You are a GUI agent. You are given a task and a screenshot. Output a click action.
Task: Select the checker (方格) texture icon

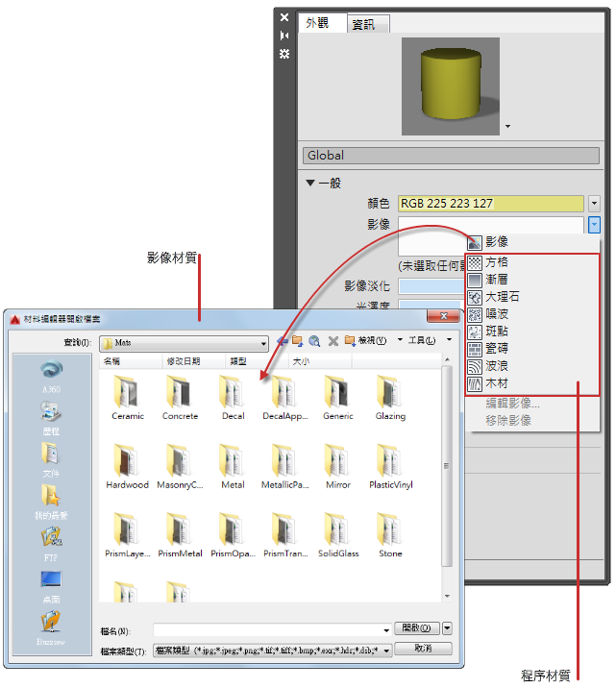click(475, 262)
